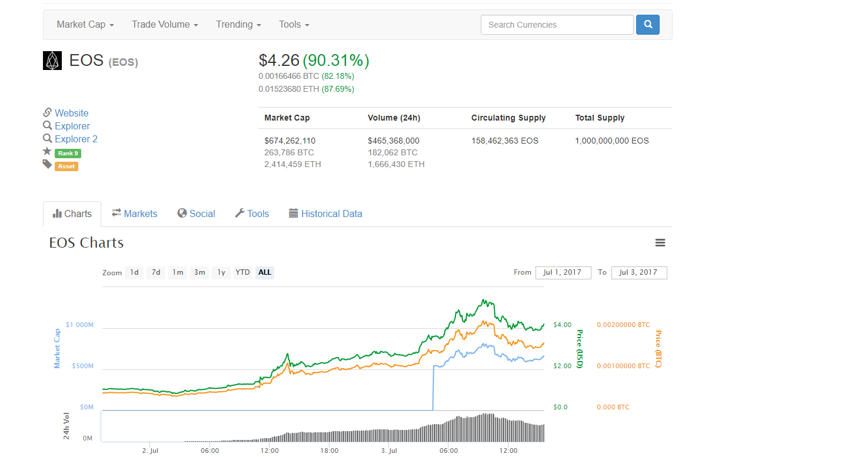Click the 24h Vol axis label
The image size is (868, 457).
tap(66, 426)
